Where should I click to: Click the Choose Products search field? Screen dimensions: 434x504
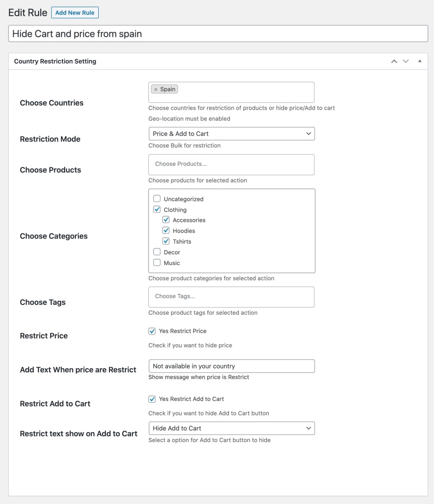pos(231,164)
